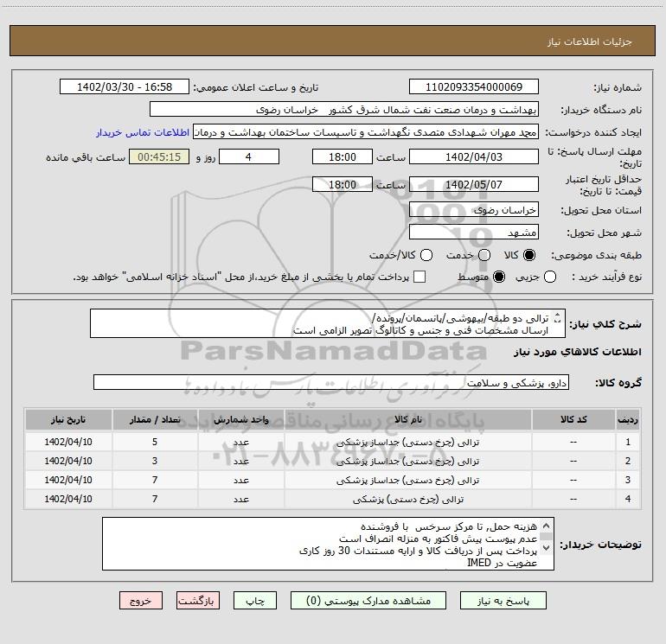Click the delivery province field 'خراسان رضوی'
Viewport: 666px width, 644px height.
(x=474, y=209)
